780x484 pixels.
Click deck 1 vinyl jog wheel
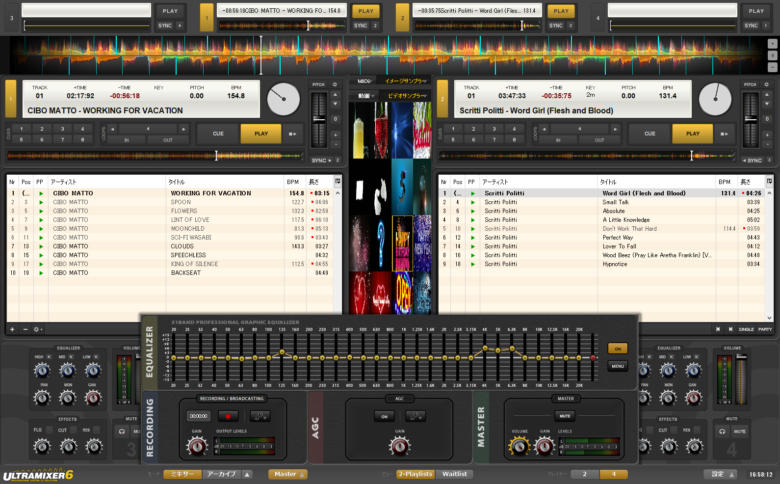coord(284,99)
